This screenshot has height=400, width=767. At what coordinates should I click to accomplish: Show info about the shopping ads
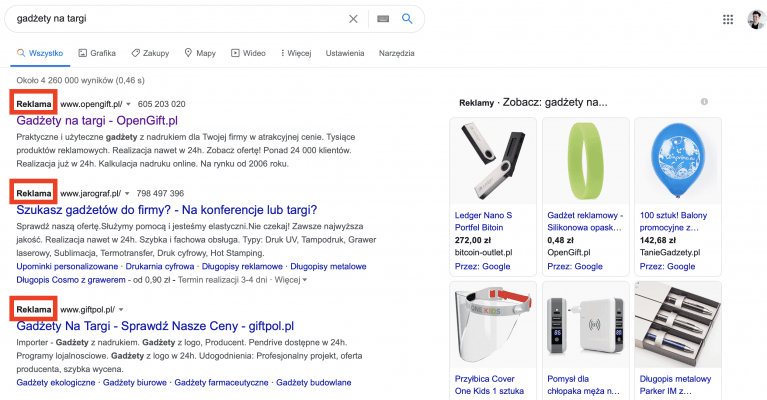705,102
